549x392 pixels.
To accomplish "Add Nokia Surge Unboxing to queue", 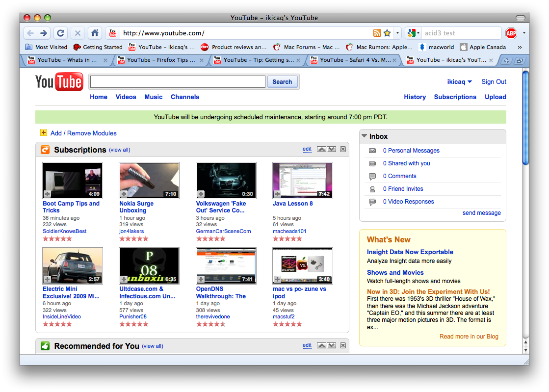I will click(x=124, y=194).
